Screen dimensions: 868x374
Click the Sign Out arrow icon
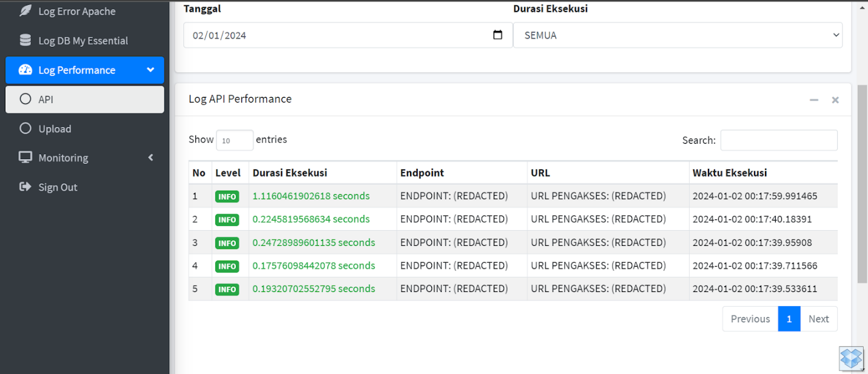point(25,186)
